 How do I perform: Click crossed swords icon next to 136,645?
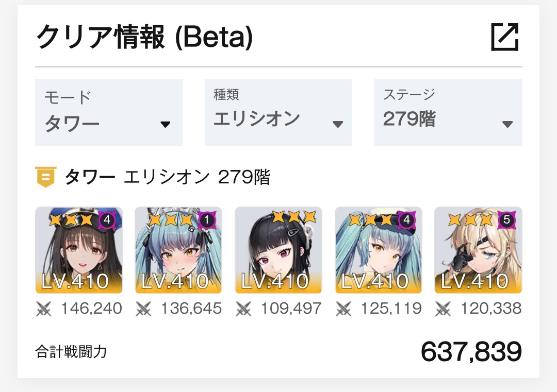coord(143,309)
